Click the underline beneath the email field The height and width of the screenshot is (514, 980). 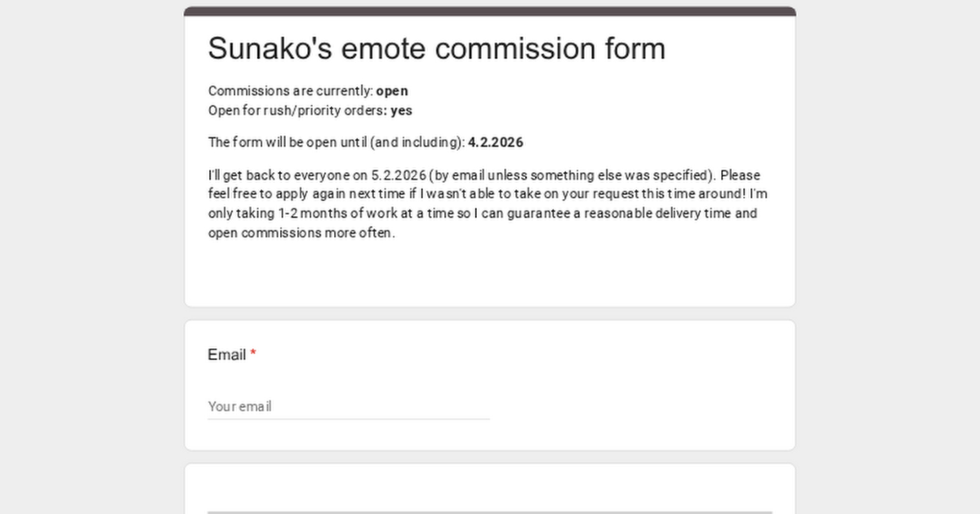click(348, 419)
